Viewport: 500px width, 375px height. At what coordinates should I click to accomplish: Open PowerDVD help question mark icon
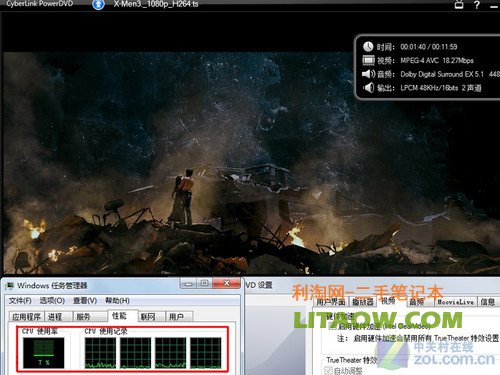point(477,5)
